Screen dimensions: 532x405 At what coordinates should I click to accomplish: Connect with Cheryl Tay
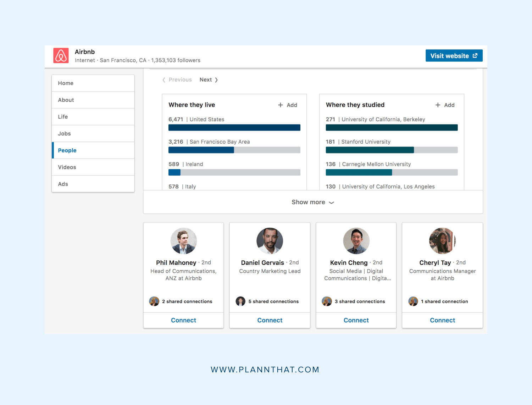tap(443, 320)
